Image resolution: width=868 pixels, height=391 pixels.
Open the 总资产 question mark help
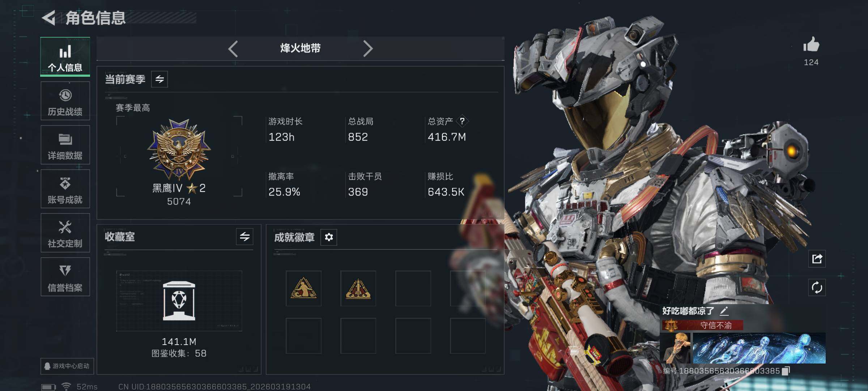[x=462, y=121]
